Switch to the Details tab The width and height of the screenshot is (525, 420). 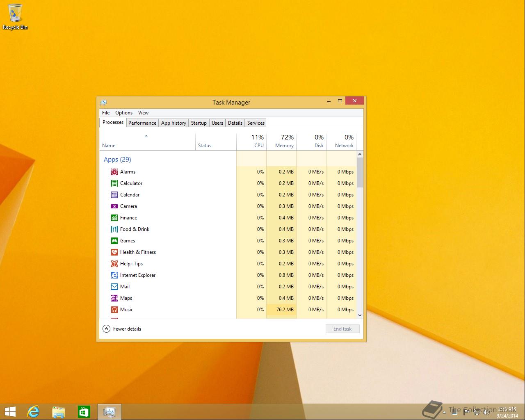tap(235, 123)
